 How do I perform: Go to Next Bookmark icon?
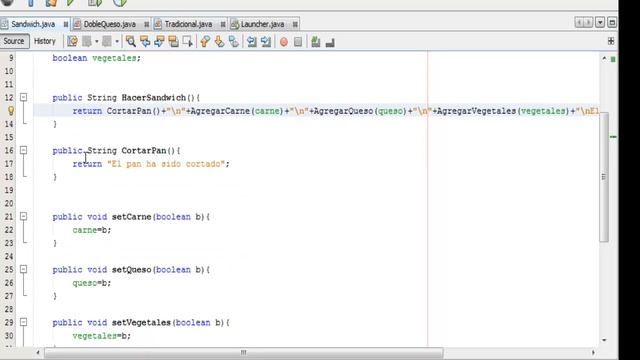click(x=220, y=41)
